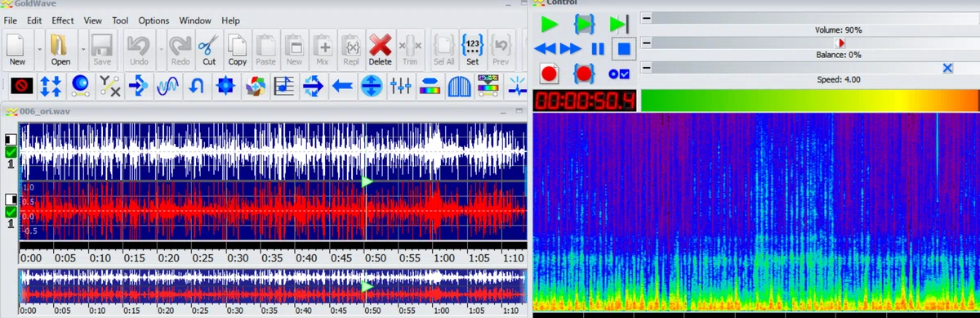Select the Reverse U-turn arrow effect
Screen dimensions: 980x318
click(196, 84)
